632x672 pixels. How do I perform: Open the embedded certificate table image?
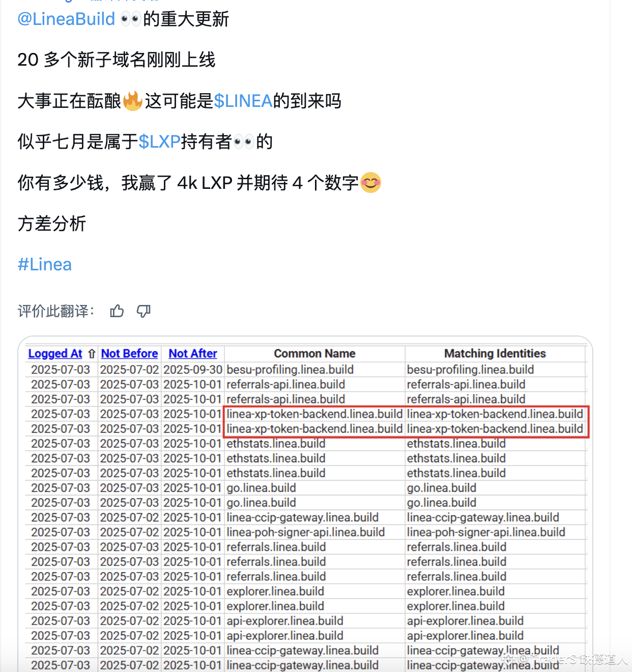(305, 504)
